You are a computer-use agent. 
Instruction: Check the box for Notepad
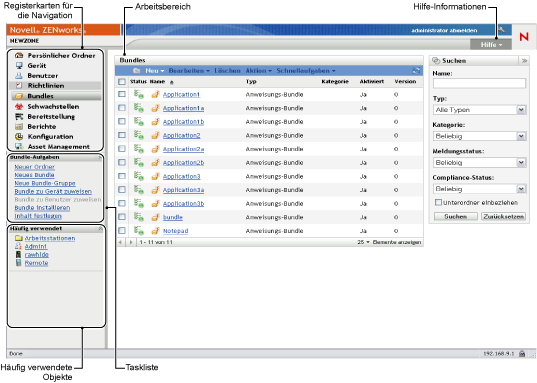tap(122, 231)
